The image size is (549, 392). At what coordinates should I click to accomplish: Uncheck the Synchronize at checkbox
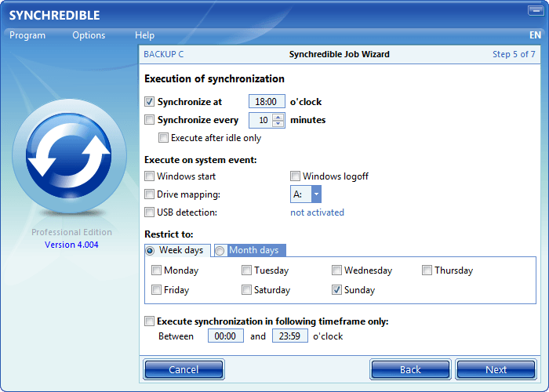tap(150, 102)
